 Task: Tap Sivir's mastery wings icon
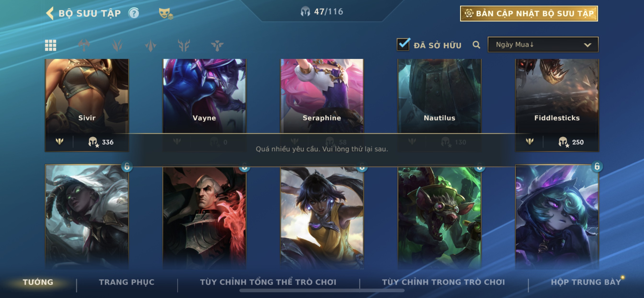59,142
